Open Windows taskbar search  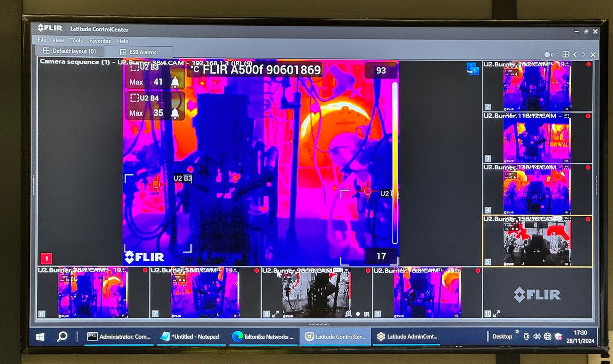click(62, 337)
